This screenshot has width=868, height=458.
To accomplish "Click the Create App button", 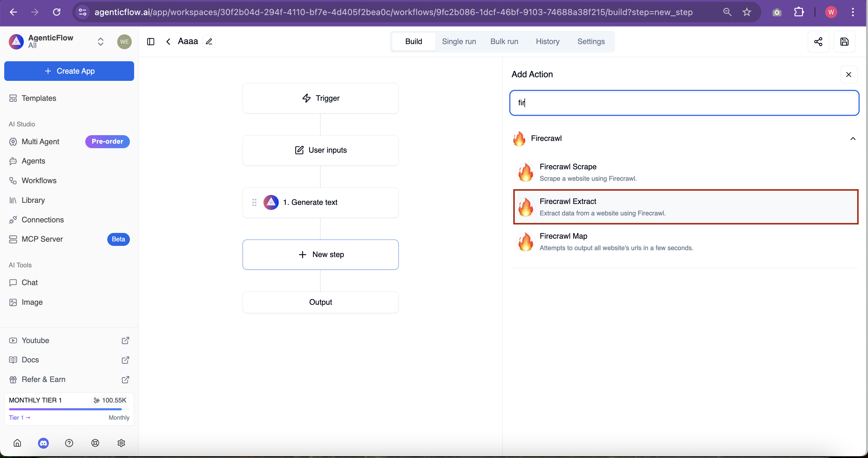I will (x=69, y=71).
